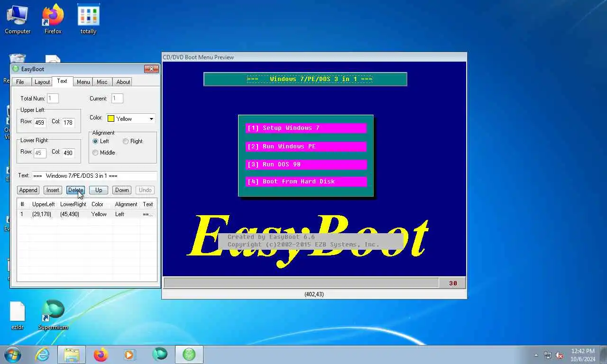Edit the Lower Right Row field
The image size is (607, 364).
click(40, 153)
